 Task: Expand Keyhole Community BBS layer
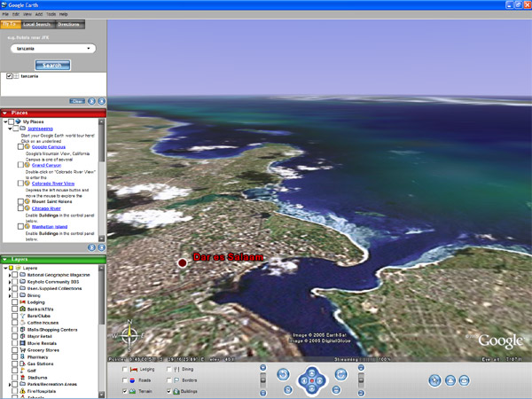[x=10, y=282]
